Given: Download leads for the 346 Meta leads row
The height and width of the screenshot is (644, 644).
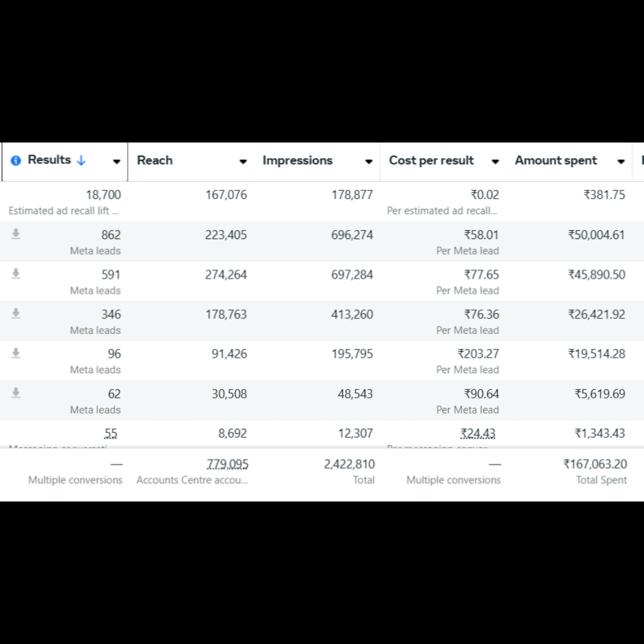Looking at the screenshot, I should coord(16,314).
